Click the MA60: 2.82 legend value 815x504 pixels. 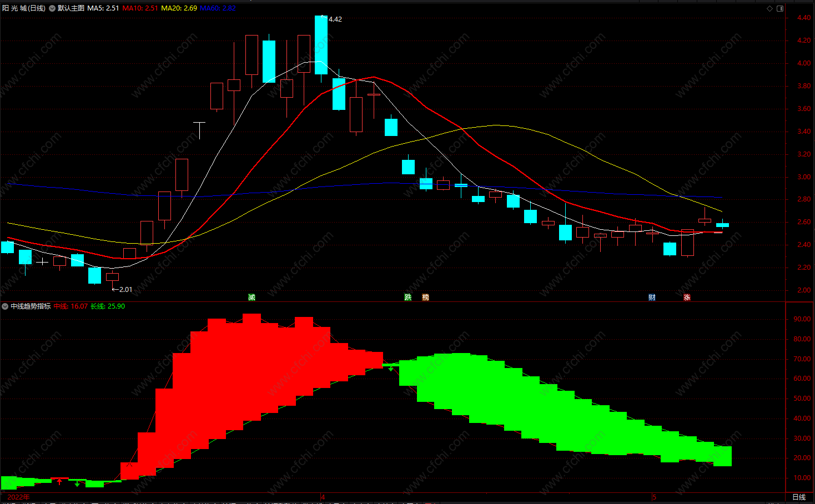218,8
